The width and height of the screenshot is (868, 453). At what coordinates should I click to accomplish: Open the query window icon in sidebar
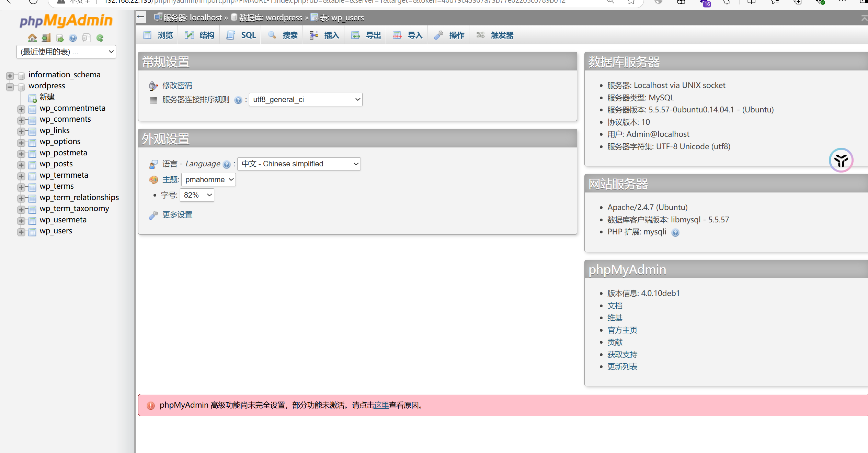(60, 38)
